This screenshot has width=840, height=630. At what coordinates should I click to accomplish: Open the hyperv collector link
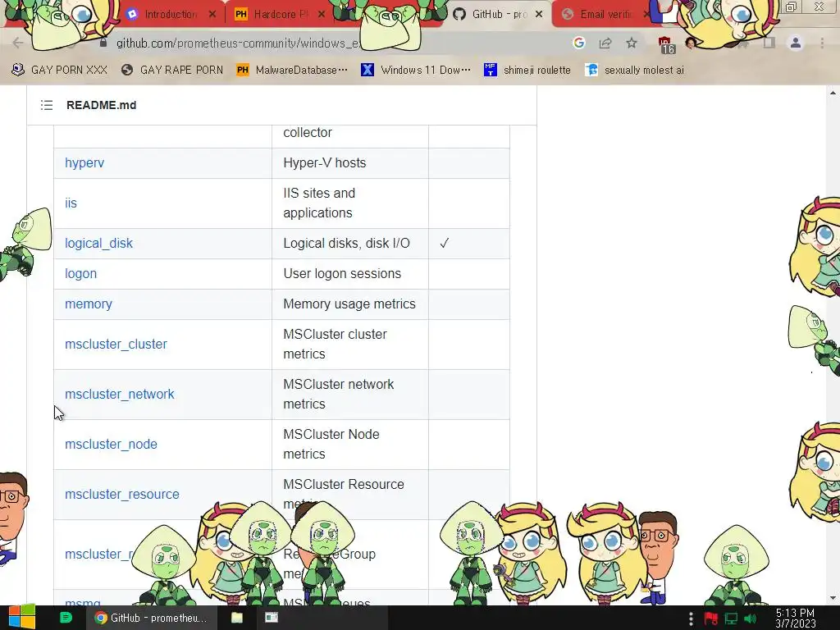tap(84, 163)
